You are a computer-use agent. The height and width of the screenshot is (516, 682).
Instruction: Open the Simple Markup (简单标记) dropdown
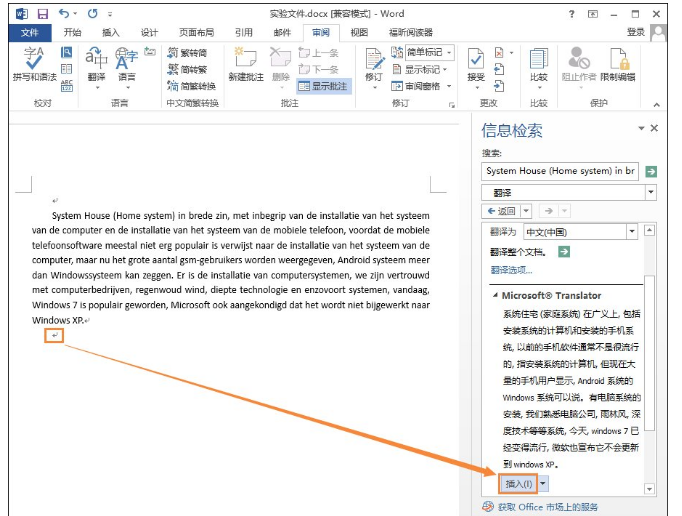tap(427, 53)
